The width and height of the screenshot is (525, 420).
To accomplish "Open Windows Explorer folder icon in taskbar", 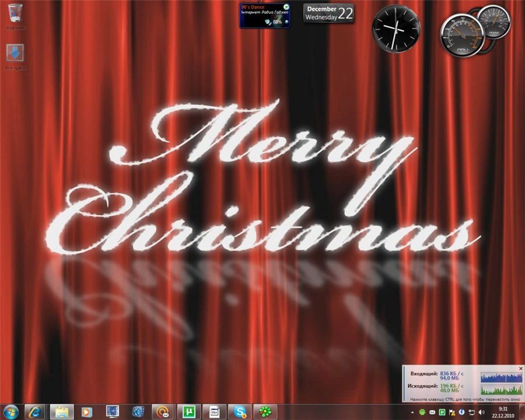I will [x=61, y=412].
